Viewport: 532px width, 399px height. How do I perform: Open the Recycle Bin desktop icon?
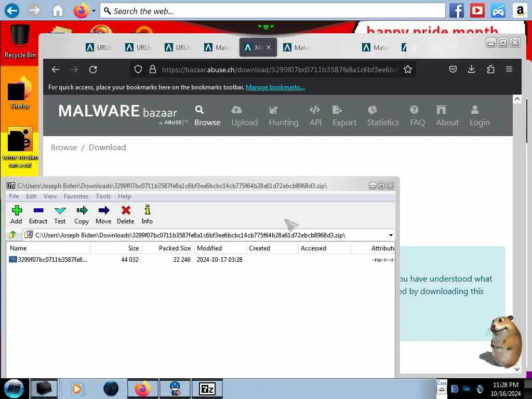pos(20,42)
